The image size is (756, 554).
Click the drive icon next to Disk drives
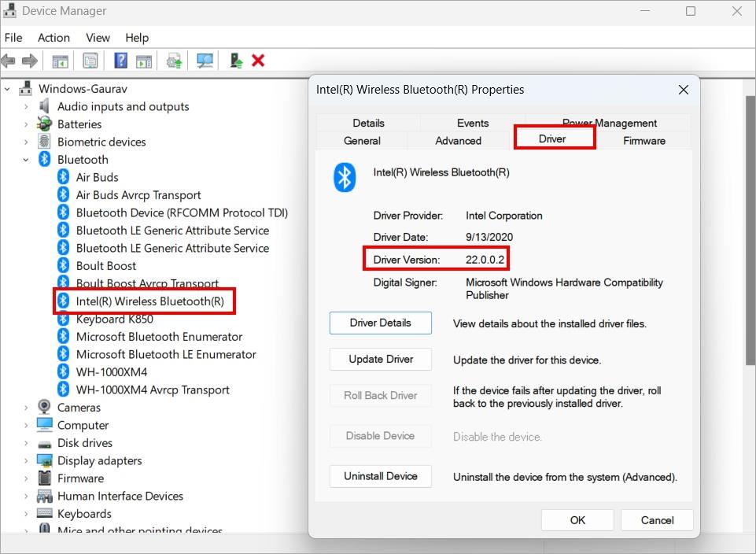point(44,444)
